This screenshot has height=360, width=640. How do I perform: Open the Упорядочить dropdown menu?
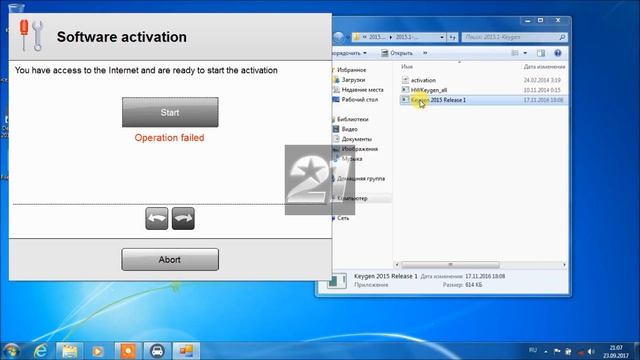coord(350,53)
